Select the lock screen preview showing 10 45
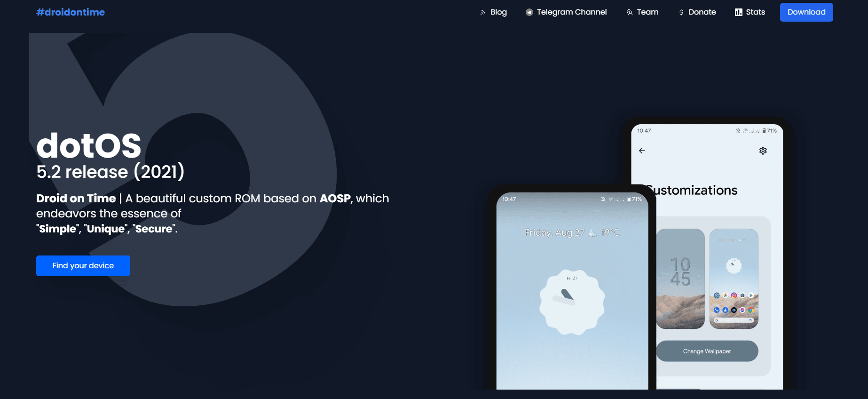This screenshot has height=399, width=868. [x=680, y=279]
